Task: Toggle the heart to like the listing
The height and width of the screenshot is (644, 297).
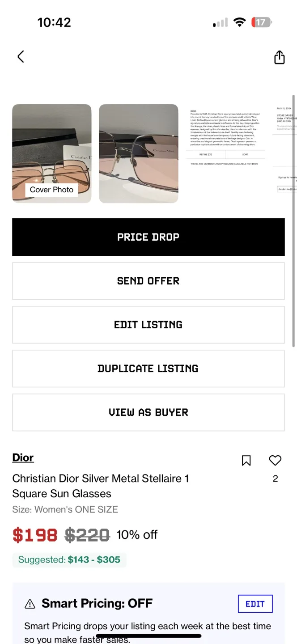Action: (x=275, y=460)
